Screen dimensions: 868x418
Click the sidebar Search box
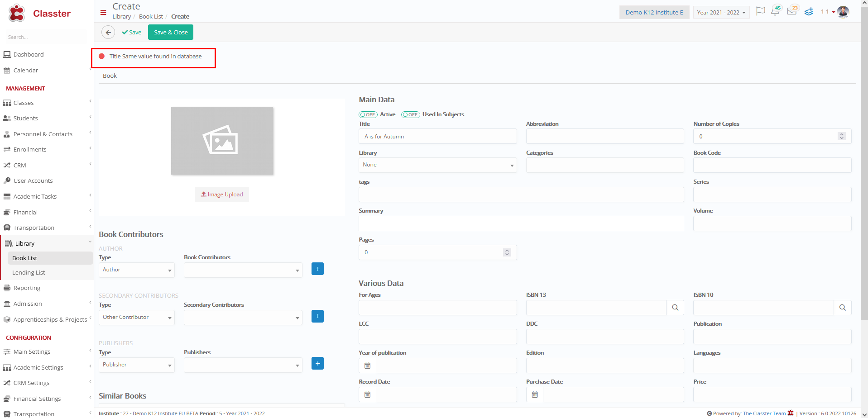(45, 37)
